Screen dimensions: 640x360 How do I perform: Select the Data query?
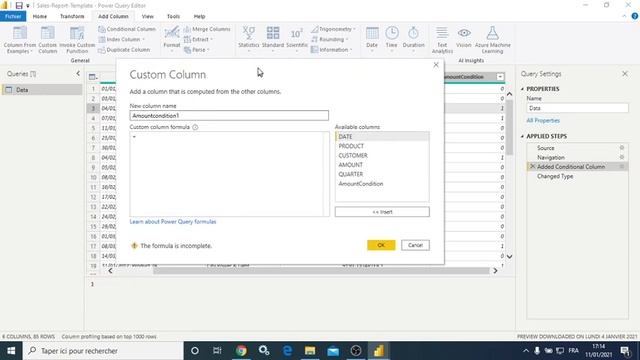(42, 90)
